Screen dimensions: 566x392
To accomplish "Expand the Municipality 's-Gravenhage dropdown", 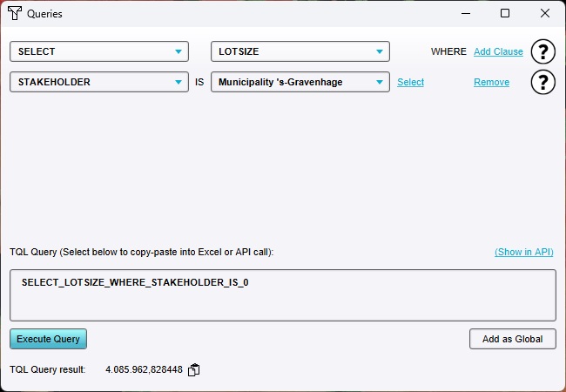I will click(x=300, y=83).
